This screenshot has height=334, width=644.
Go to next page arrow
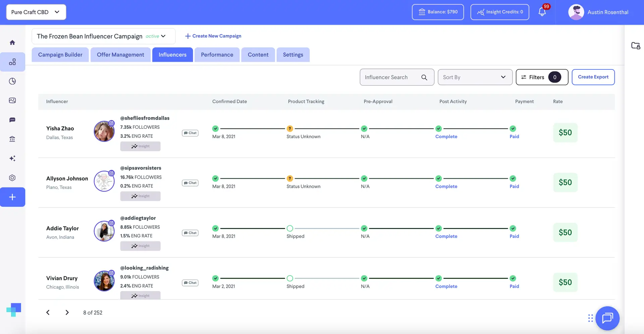point(67,313)
